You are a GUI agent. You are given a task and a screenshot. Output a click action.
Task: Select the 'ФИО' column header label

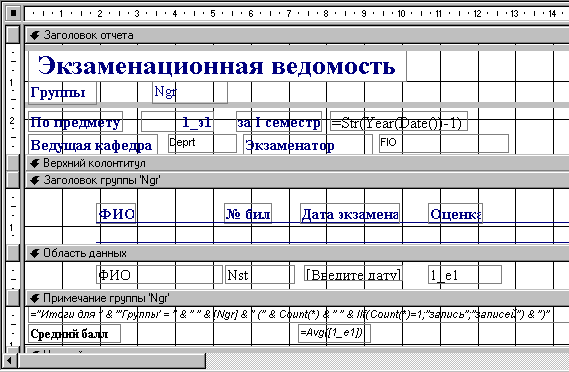[116, 214]
